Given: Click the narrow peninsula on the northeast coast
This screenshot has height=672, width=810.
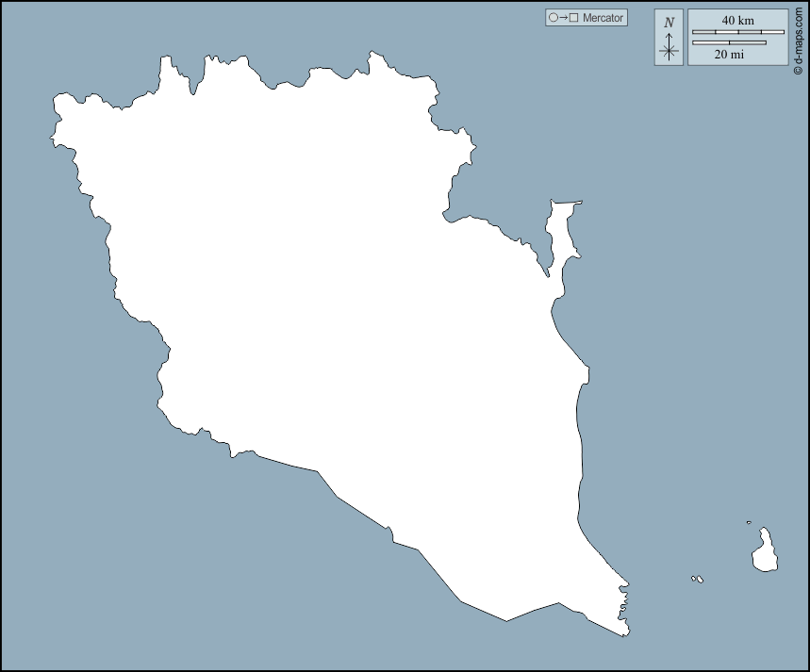Looking at the screenshot, I should (561, 231).
